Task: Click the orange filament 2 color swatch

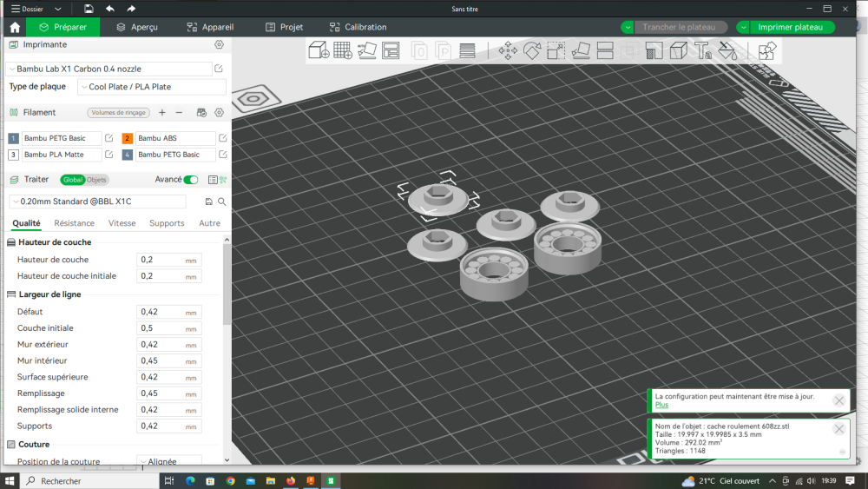Action: (127, 138)
